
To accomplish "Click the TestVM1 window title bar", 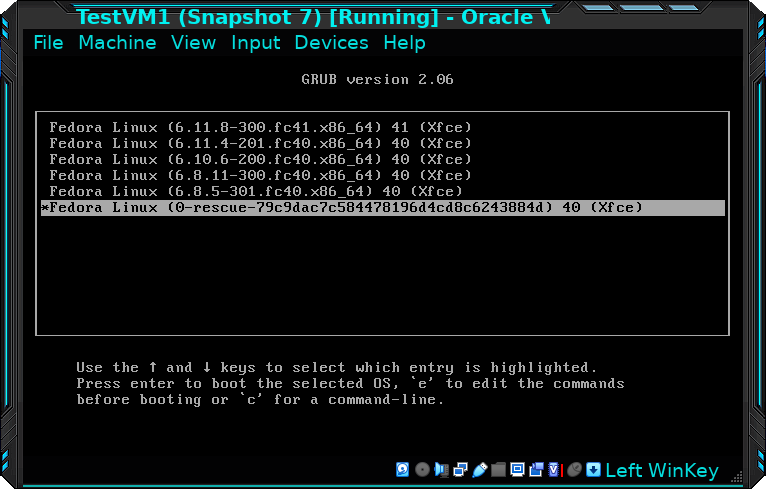I will [314, 17].
